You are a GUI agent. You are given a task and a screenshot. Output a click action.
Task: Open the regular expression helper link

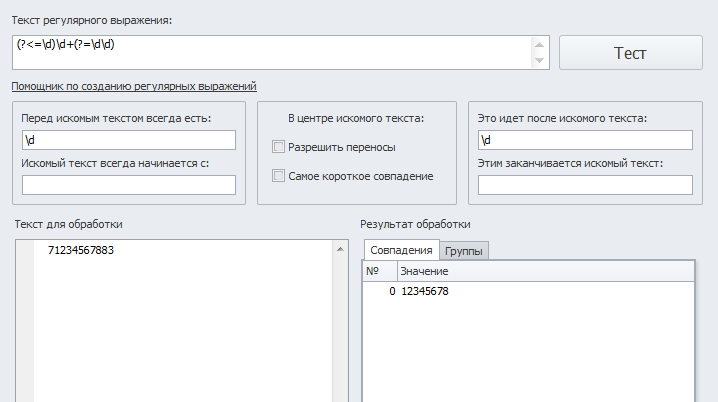(134, 86)
